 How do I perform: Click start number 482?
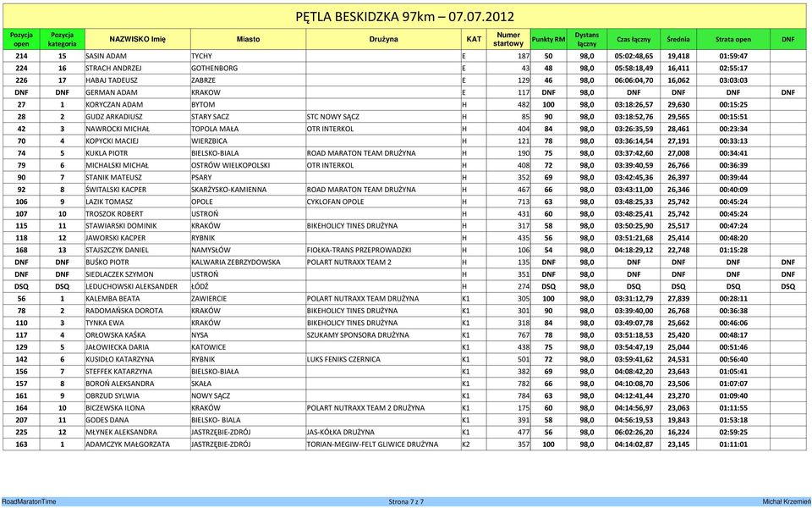(x=524, y=105)
